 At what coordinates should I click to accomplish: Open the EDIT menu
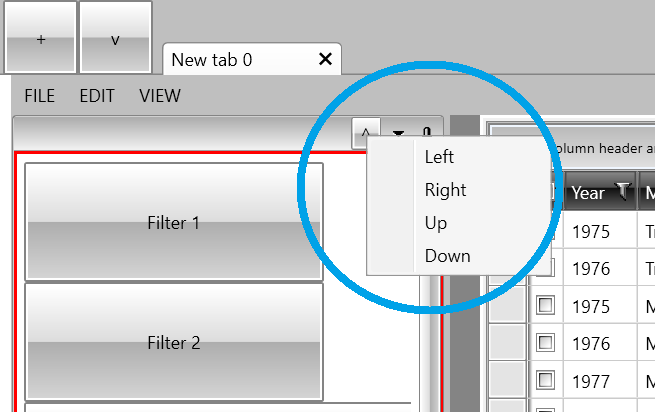coord(97,96)
